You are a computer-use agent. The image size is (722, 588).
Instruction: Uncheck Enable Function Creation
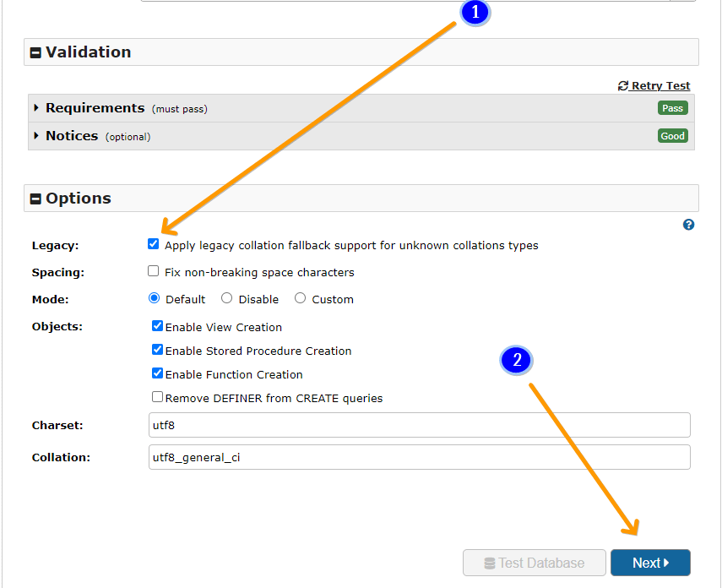[157, 373]
